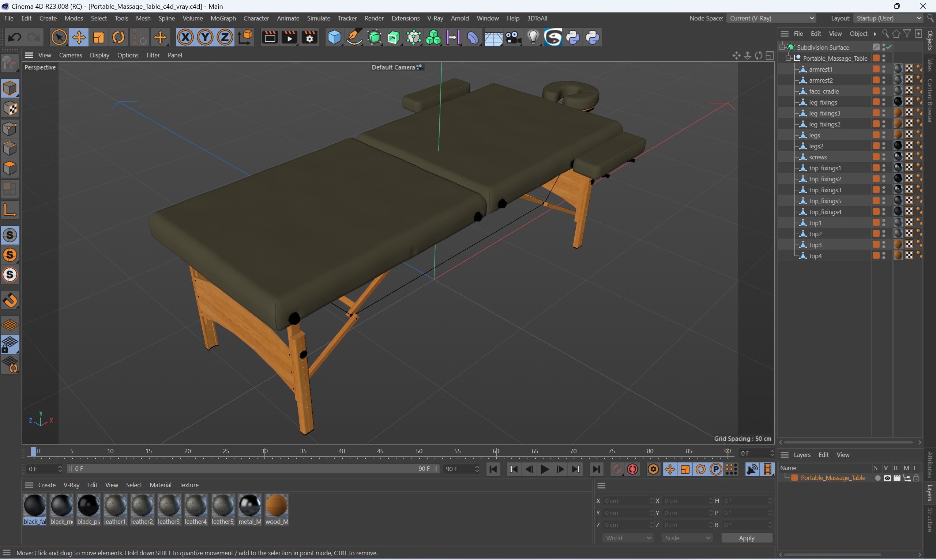Click the Simulate menu item

coord(318,18)
